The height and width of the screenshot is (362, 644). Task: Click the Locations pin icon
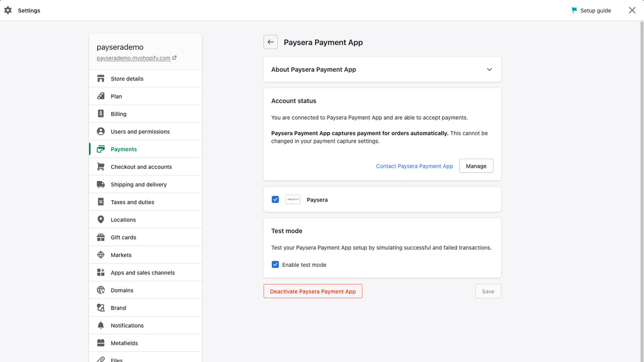[101, 219]
